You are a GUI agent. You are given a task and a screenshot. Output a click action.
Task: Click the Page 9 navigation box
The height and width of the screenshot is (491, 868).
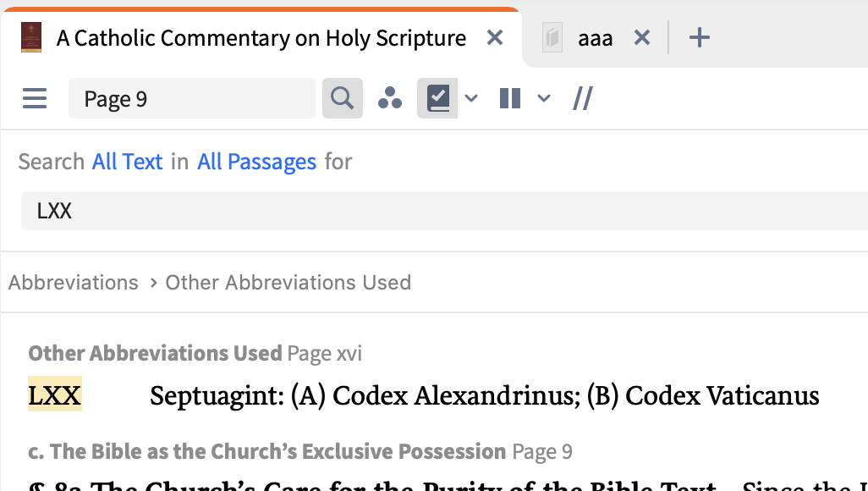(191, 99)
